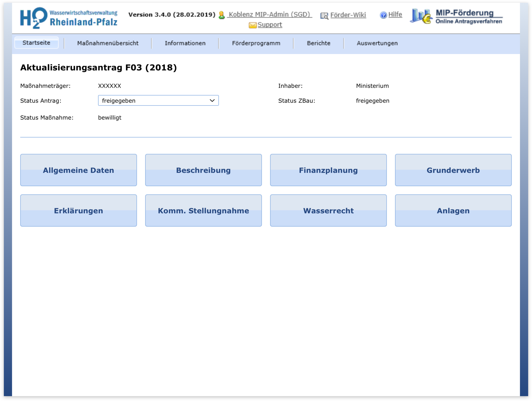This screenshot has width=532, height=401.
Task: Click the blue Hilfe question mark icon
Action: pos(383,15)
